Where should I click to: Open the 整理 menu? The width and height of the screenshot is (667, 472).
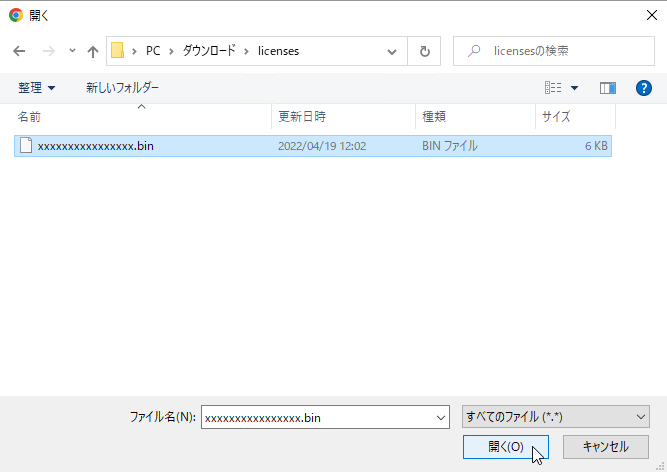click(x=37, y=88)
